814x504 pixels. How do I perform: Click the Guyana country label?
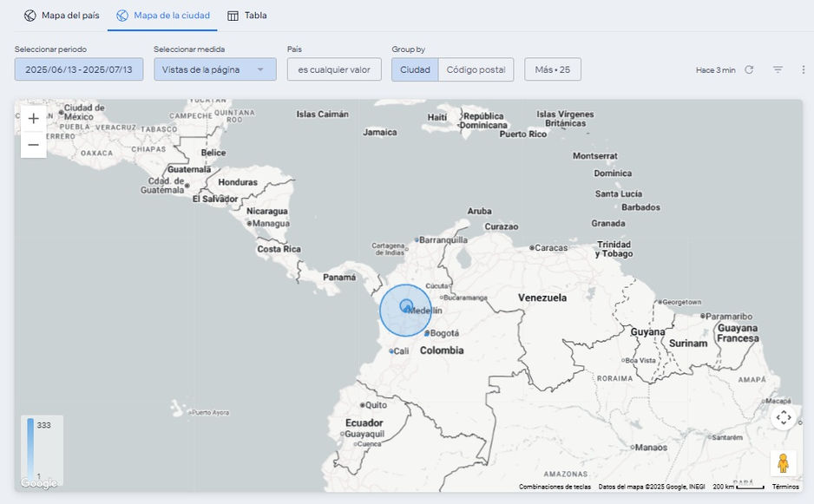pyautogui.click(x=647, y=331)
